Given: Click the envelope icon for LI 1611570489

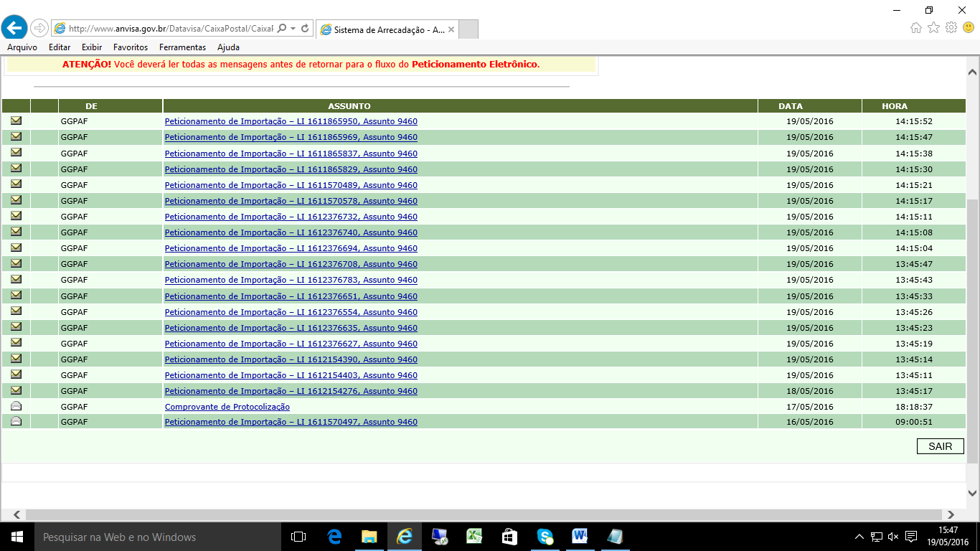Looking at the screenshot, I should (16, 184).
